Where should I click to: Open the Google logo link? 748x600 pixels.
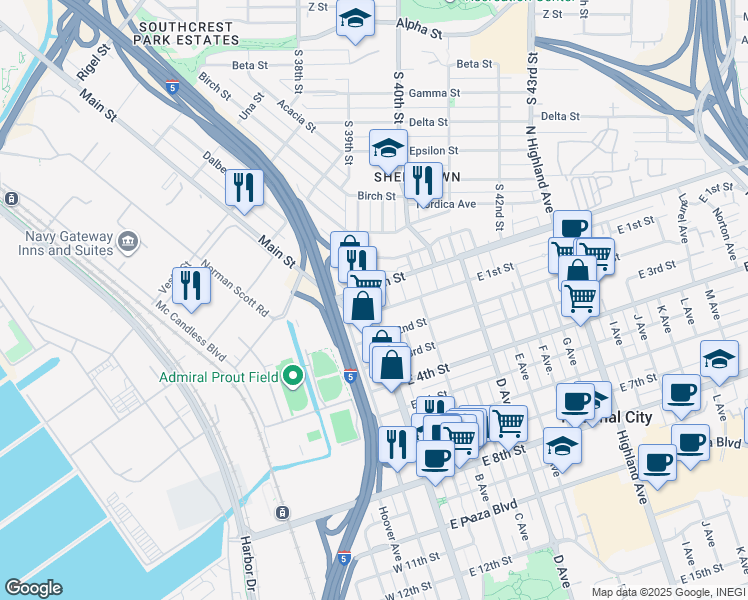click(33, 588)
